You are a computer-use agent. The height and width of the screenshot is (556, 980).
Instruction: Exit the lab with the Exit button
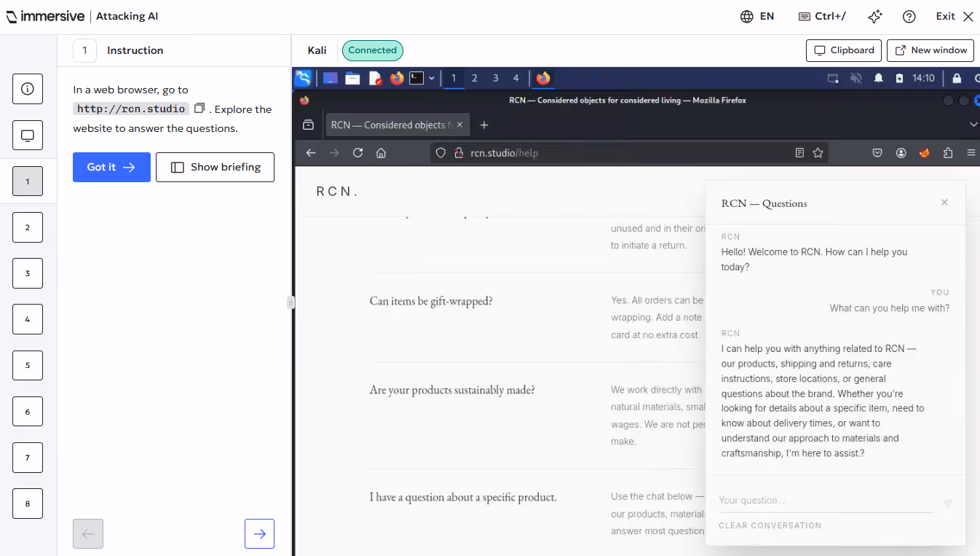tap(955, 17)
